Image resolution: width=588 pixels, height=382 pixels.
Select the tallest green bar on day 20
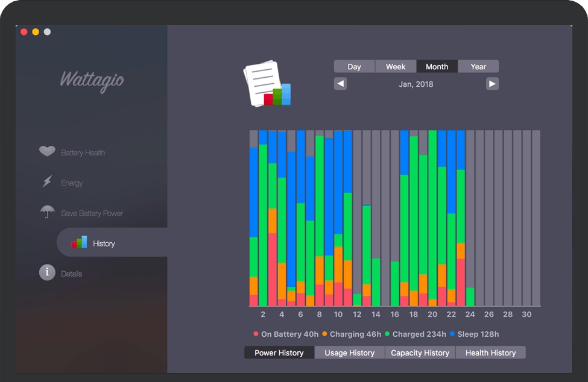point(432,211)
